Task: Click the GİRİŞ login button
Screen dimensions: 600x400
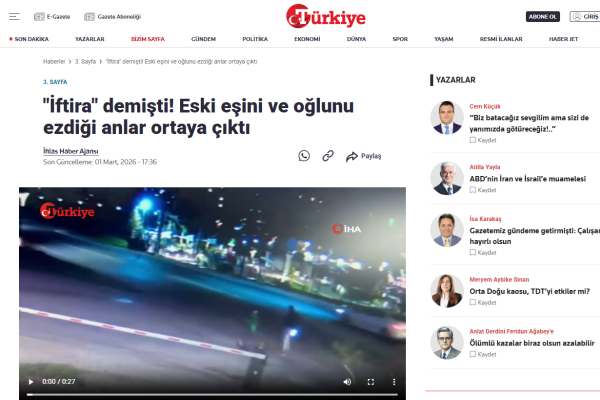Action: (585, 16)
